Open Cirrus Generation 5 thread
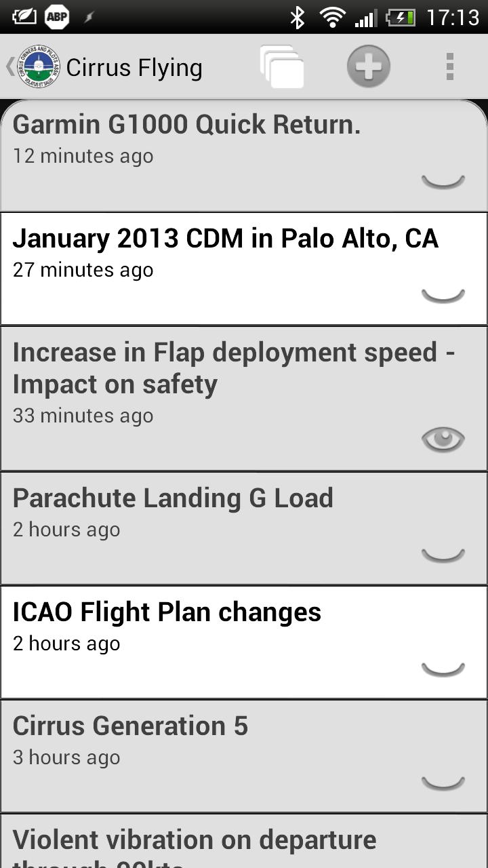488x868 pixels. tap(244, 756)
